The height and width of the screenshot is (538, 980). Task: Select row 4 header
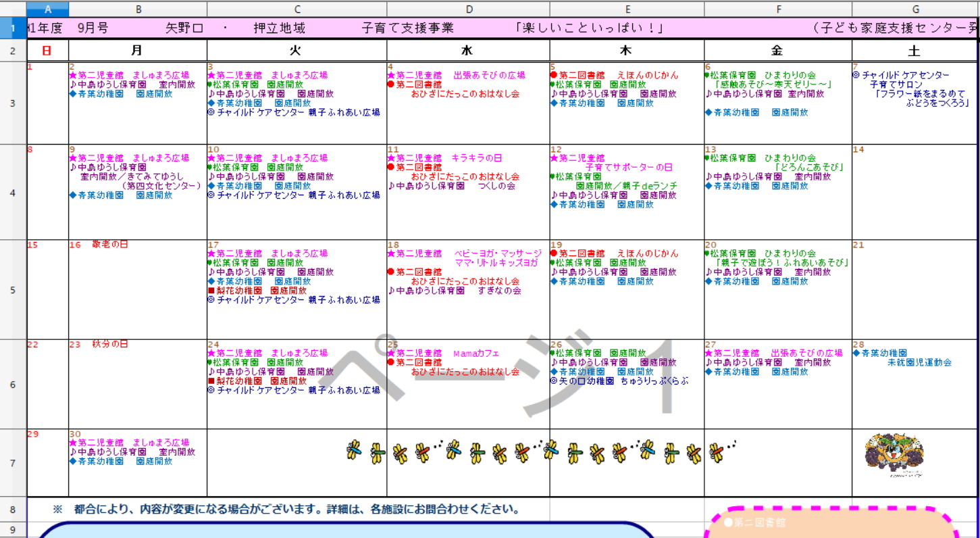point(13,192)
